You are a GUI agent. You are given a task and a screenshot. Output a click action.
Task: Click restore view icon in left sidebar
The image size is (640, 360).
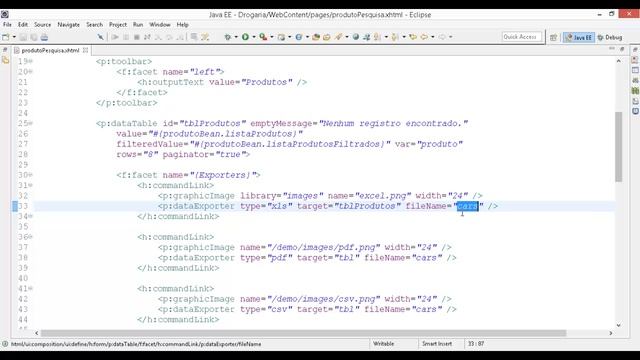coord(5,50)
